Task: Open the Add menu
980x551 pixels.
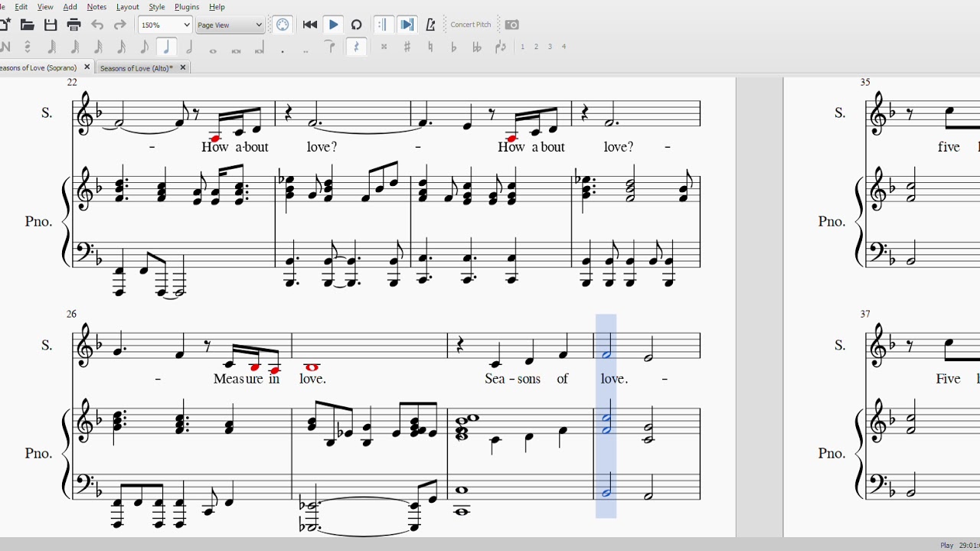Action: pyautogui.click(x=70, y=7)
